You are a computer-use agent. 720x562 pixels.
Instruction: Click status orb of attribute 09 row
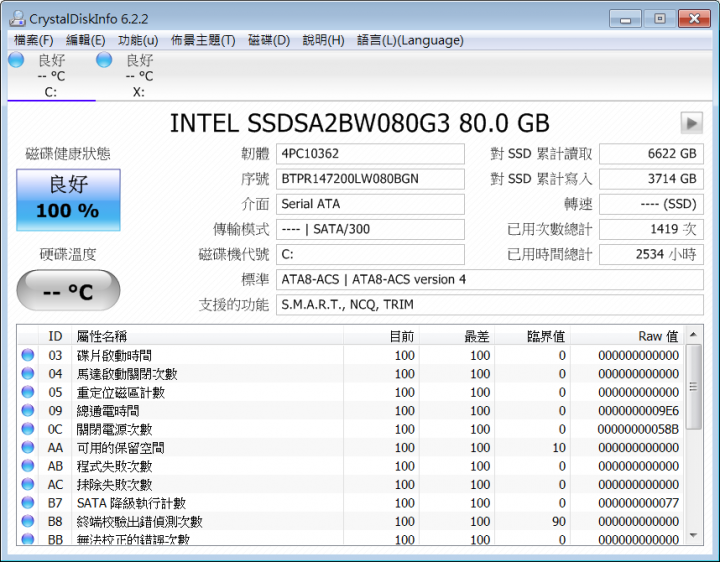tap(28, 410)
